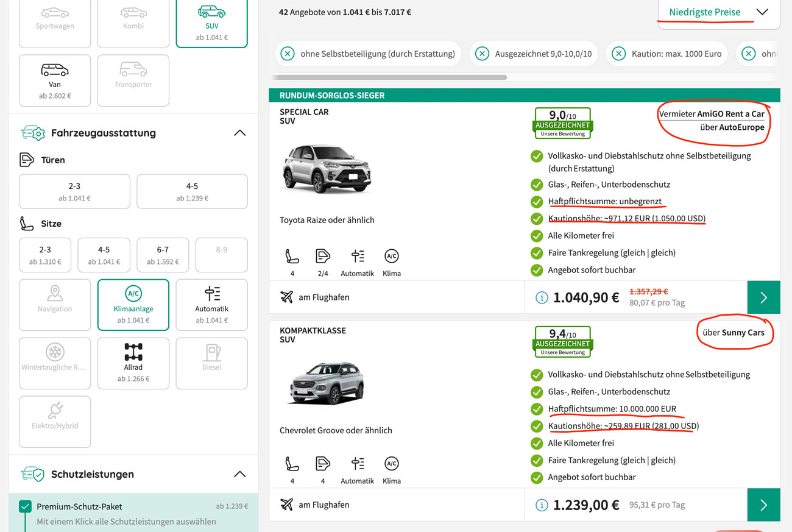Image resolution: width=792 pixels, height=532 pixels.
Task: Toggle the Elektro/Hybrid equipment filter
Action: [55, 422]
